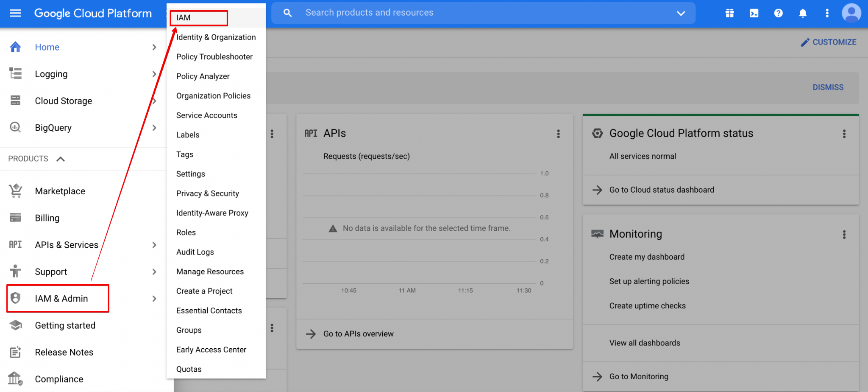The width and height of the screenshot is (868, 392).
Task: Open the Monitoring card options menu
Action: tap(844, 234)
